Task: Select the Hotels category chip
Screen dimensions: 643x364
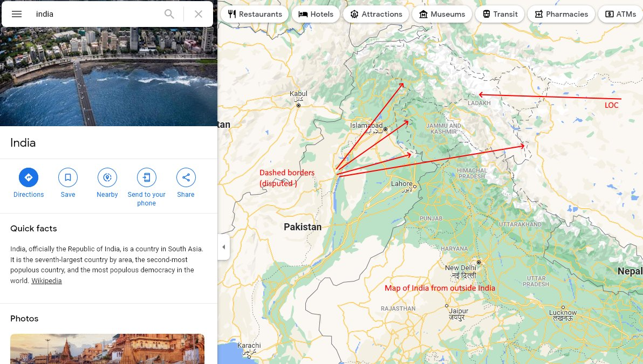Action: point(316,14)
